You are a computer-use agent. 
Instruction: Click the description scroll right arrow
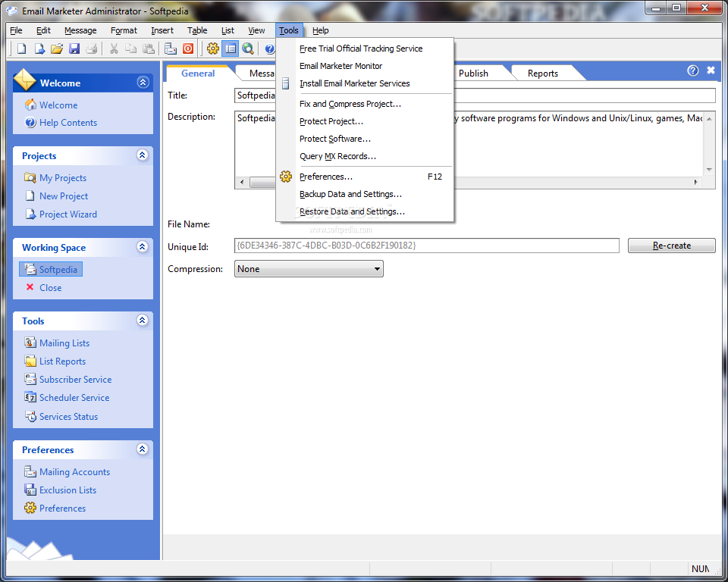point(695,182)
